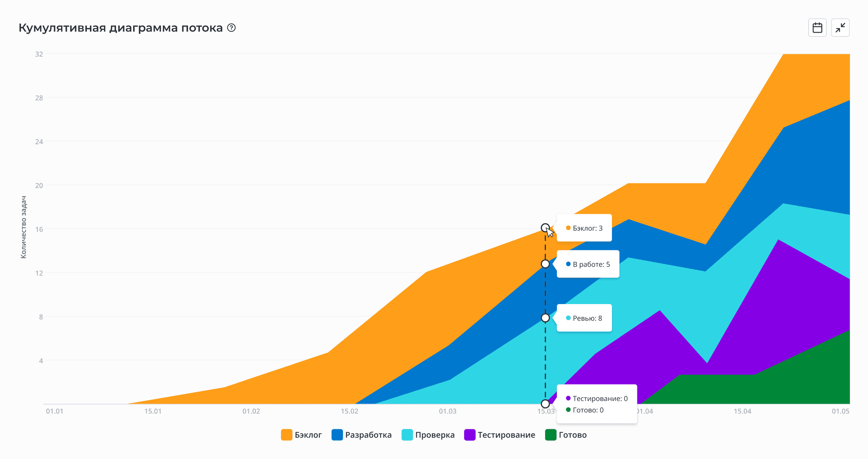868x459 pixels.
Task: Click the y-axis value 32
Action: coord(39,54)
